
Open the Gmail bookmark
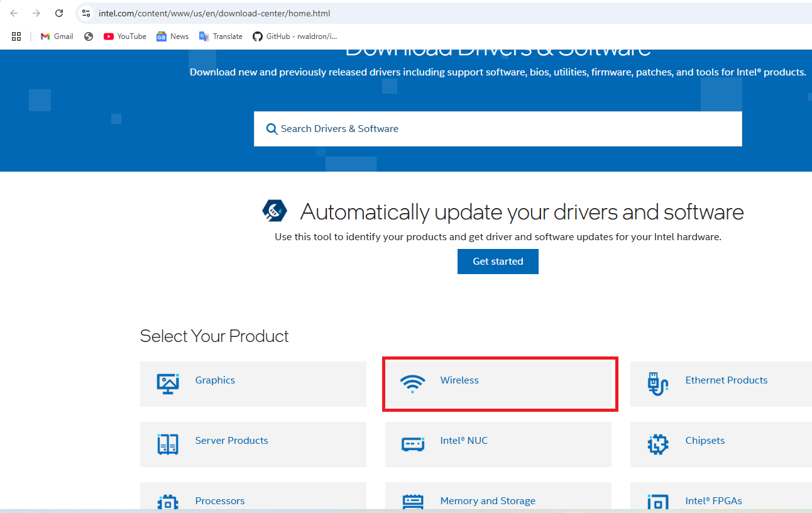pyautogui.click(x=57, y=36)
